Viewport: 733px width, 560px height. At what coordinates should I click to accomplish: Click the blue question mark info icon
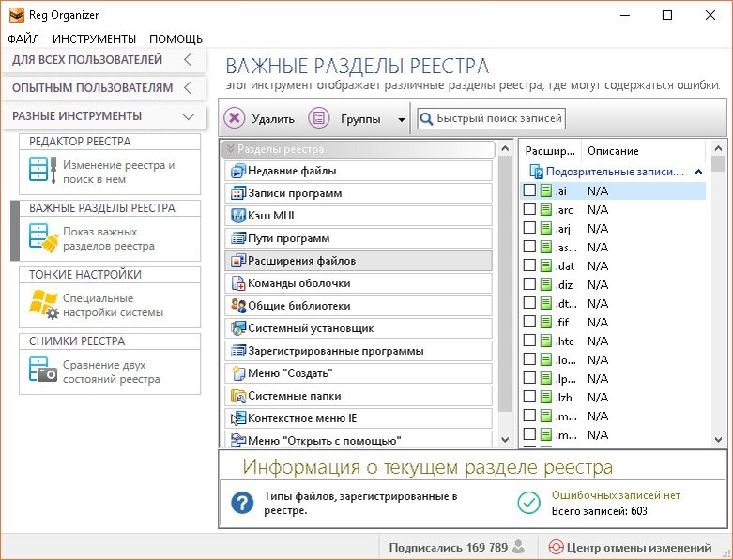click(x=242, y=503)
